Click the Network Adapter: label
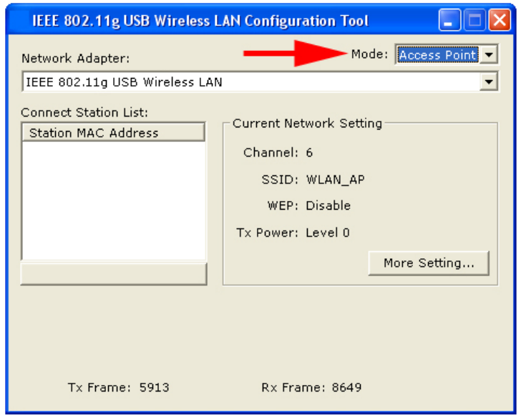The height and width of the screenshot is (420, 521). coord(76,59)
